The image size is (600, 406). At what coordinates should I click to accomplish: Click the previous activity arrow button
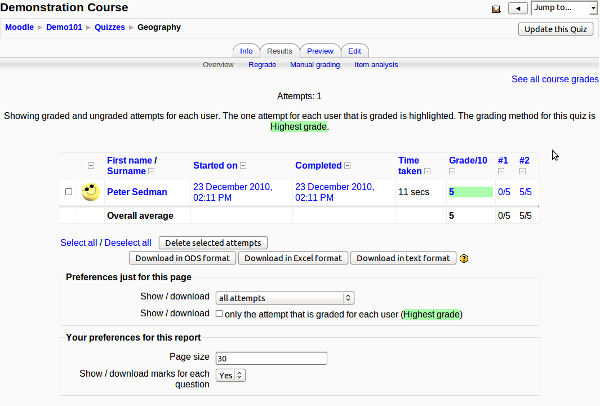coord(517,8)
